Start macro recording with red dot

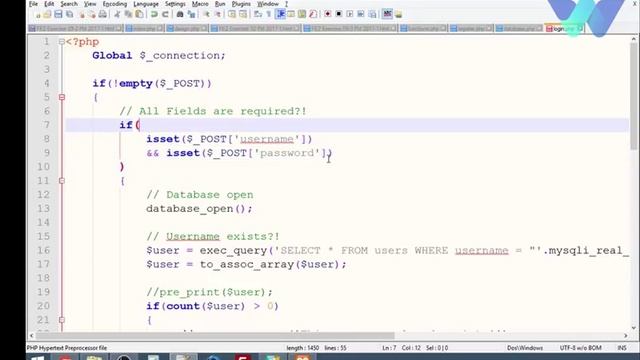pyautogui.click(x=327, y=14)
